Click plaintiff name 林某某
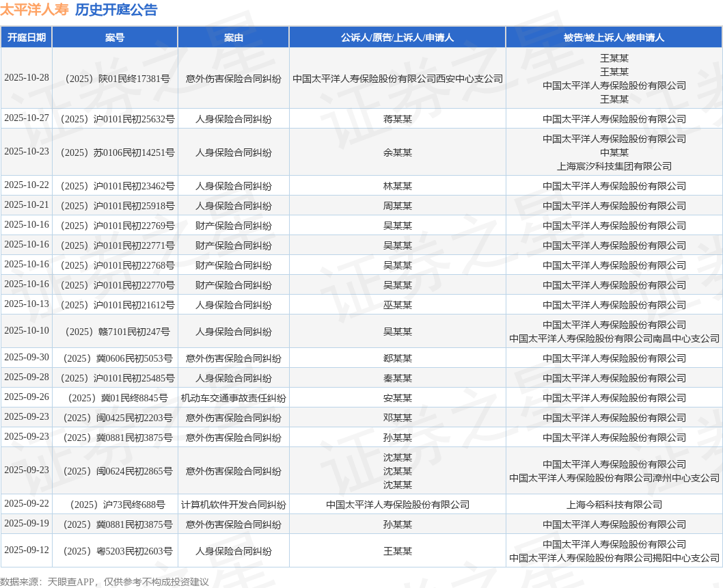The width and height of the screenshot is (723, 588). (x=398, y=186)
